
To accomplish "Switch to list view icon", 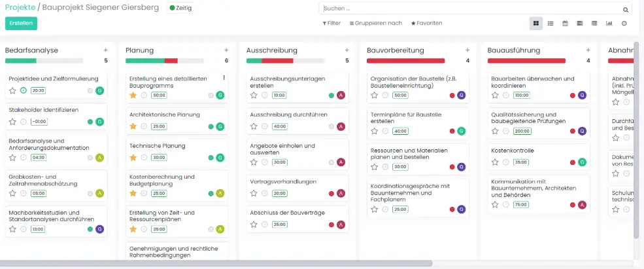I will point(551,24).
